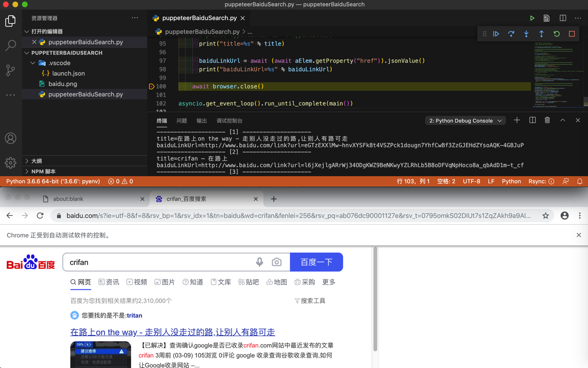Dismiss the Chrome automation infobar
Viewport: 588px width, 368px height.
[x=579, y=235]
